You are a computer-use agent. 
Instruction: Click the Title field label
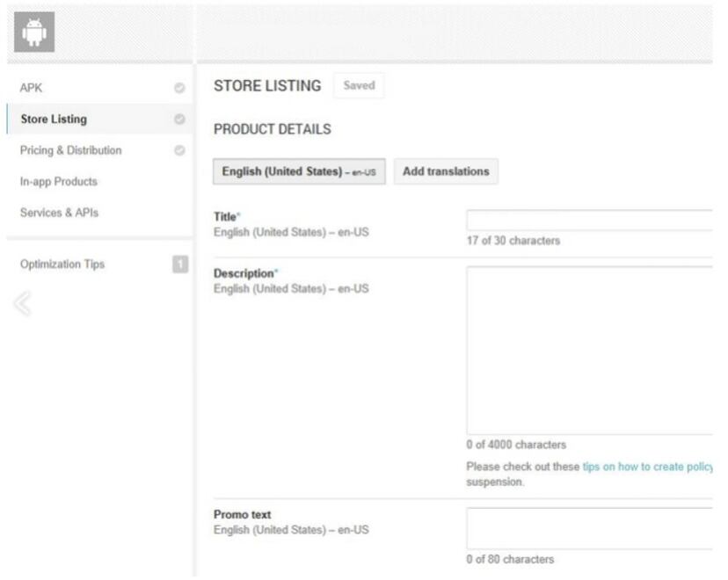[x=225, y=217]
